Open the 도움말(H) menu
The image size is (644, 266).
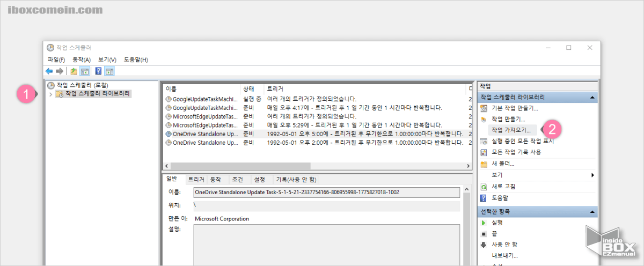(x=136, y=60)
